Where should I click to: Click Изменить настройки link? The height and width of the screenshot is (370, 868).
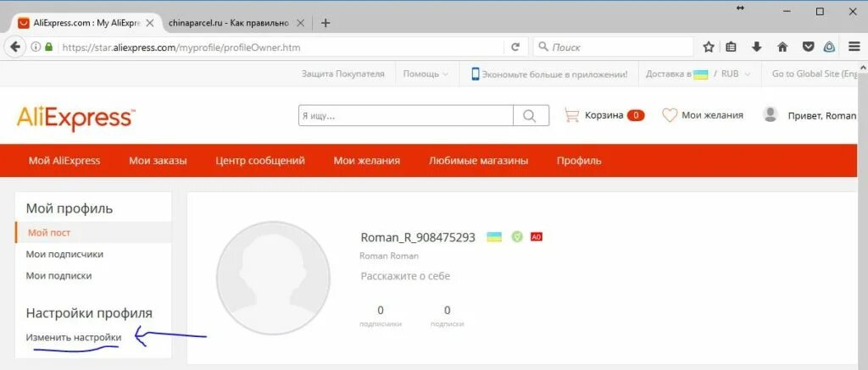[x=74, y=337]
